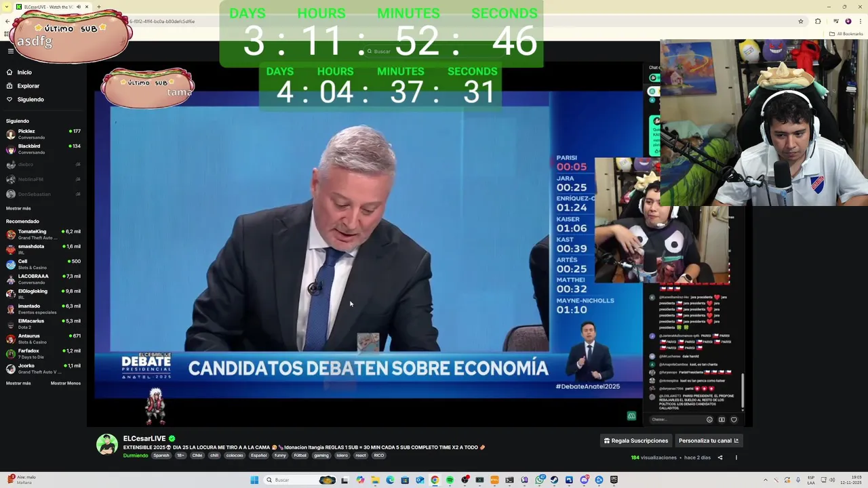This screenshot has height=488, width=868.
Task: Open Jcorko recommended channel
Action: [42, 369]
